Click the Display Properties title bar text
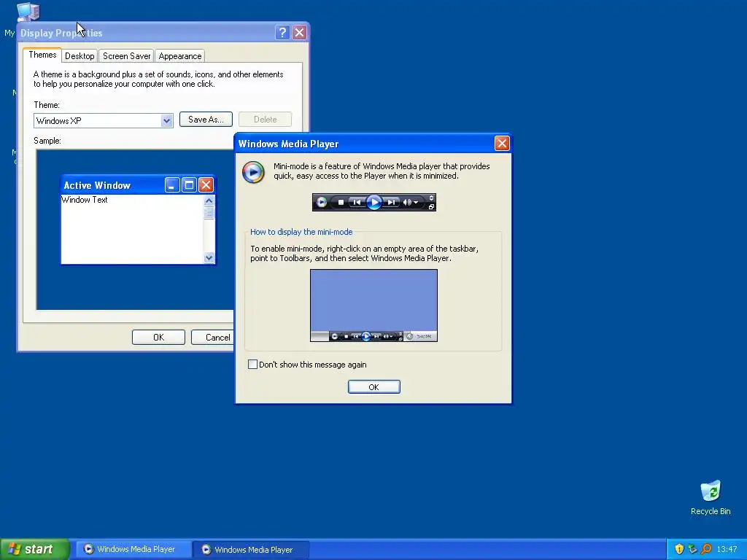This screenshot has height=560, width=747. coord(61,33)
